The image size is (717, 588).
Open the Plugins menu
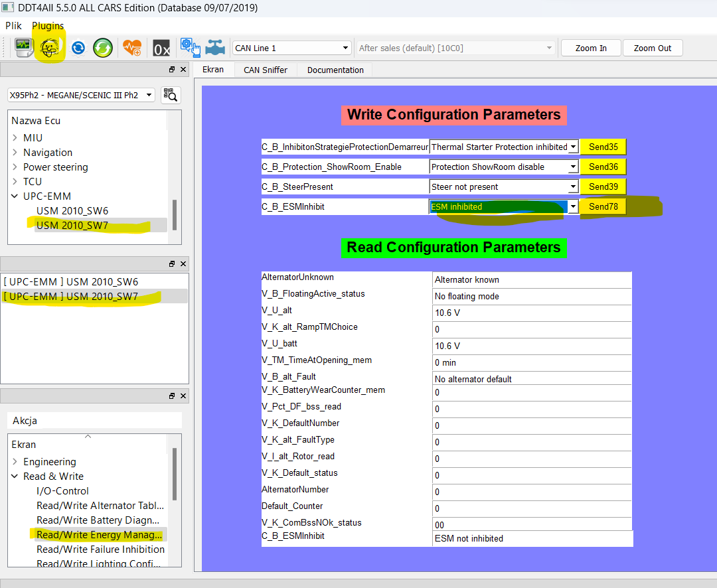click(x=48, y=26)
